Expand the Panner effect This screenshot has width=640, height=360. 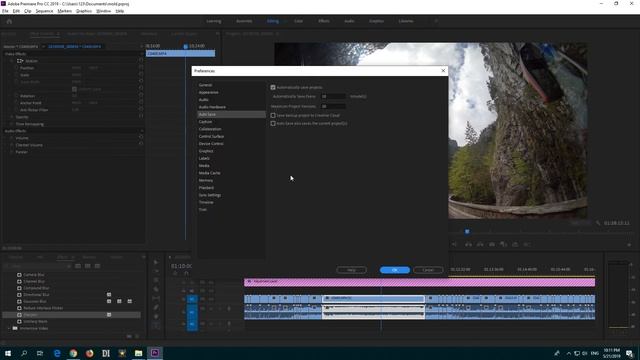point(11,152)
